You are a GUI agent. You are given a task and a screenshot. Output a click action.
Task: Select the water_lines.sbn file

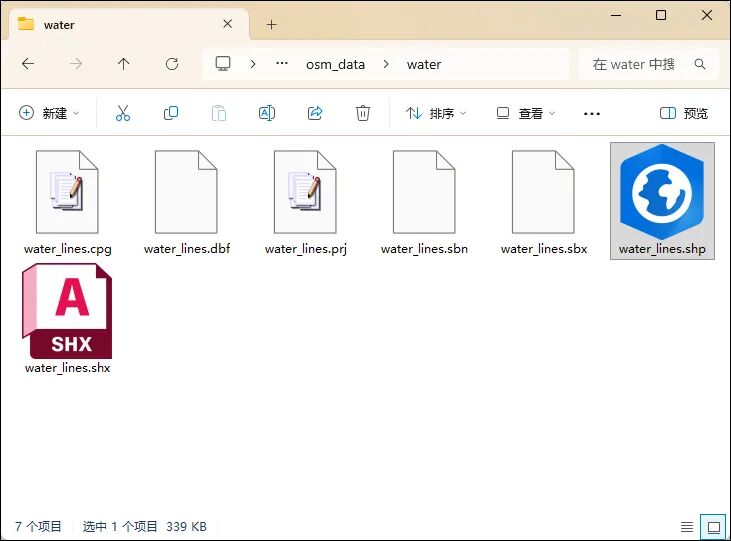tap(424, 202)
